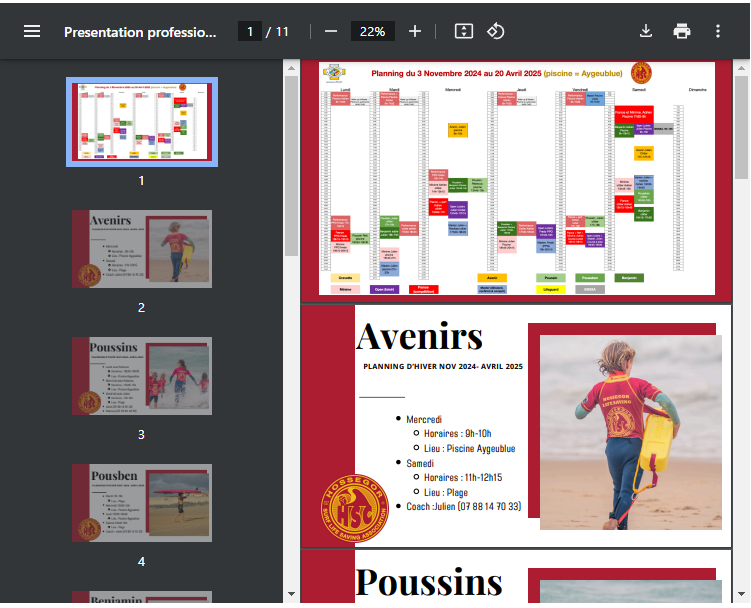Download the PDF file
The height and width of the screenshot is (608, 751).
646,32
